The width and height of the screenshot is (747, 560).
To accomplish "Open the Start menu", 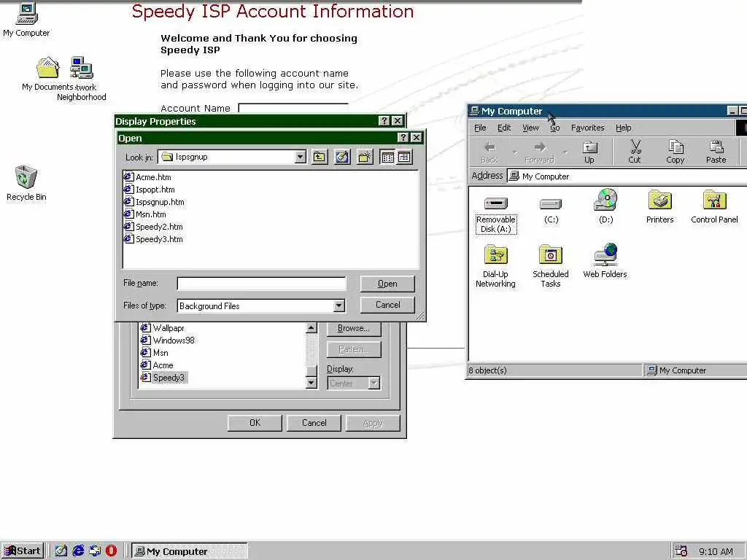I will pos(23,551).
